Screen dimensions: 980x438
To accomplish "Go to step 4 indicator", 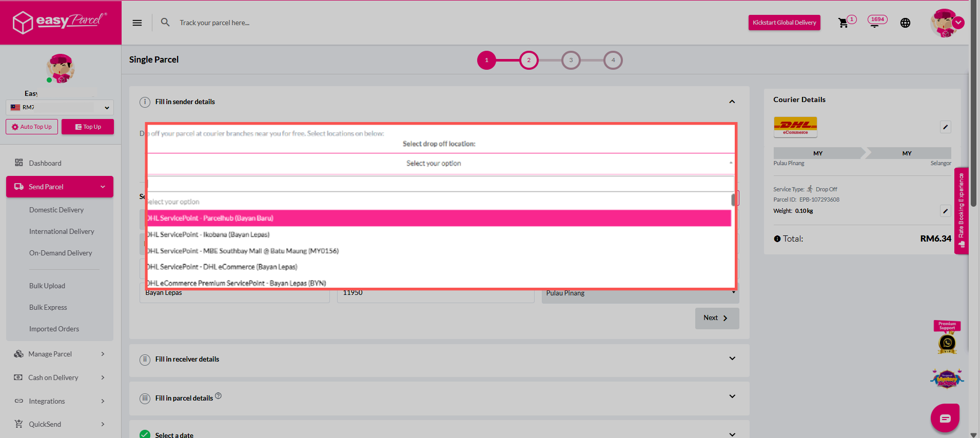I will coord(613,60).
